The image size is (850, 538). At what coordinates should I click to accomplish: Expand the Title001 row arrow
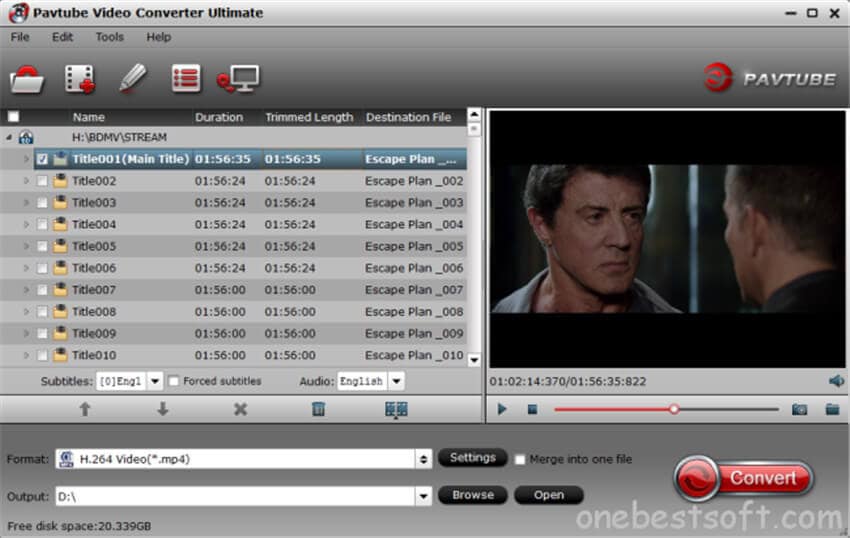(25, 159)
